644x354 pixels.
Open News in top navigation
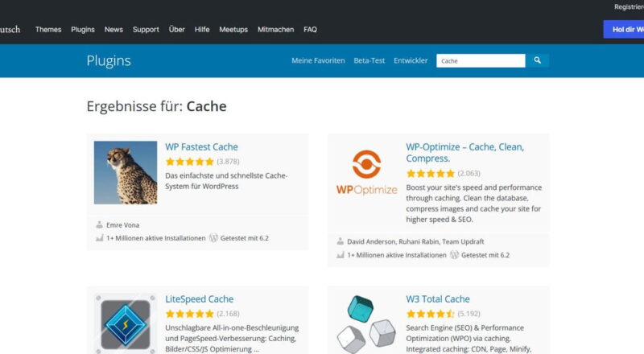[x=114, y=30]
